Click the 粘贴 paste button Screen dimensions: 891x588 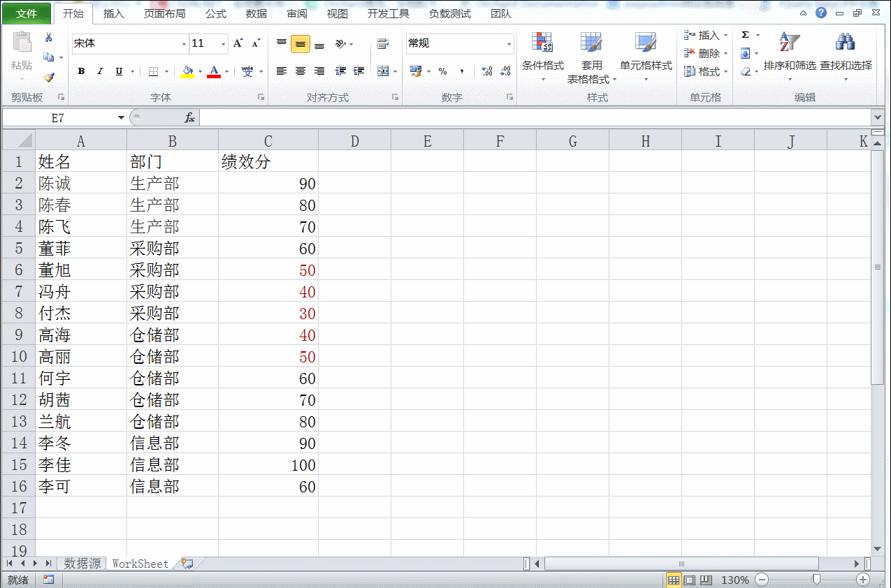22,56
